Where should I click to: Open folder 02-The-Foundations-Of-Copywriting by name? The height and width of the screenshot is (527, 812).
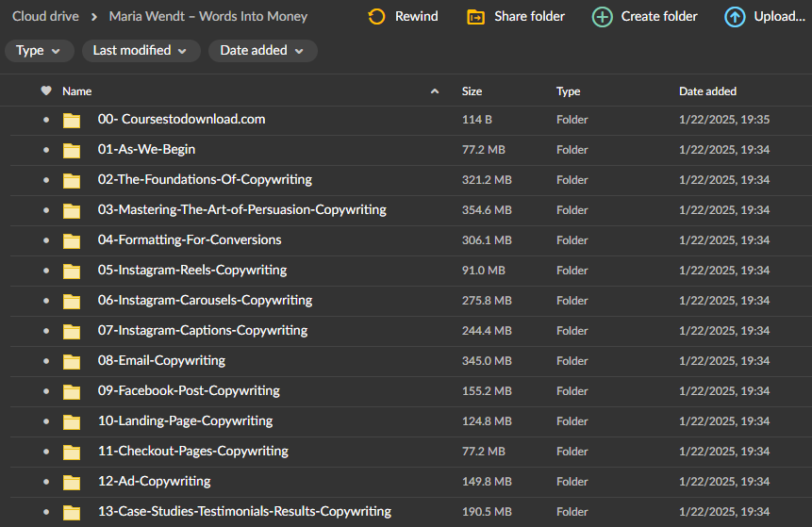coord(205,180)
